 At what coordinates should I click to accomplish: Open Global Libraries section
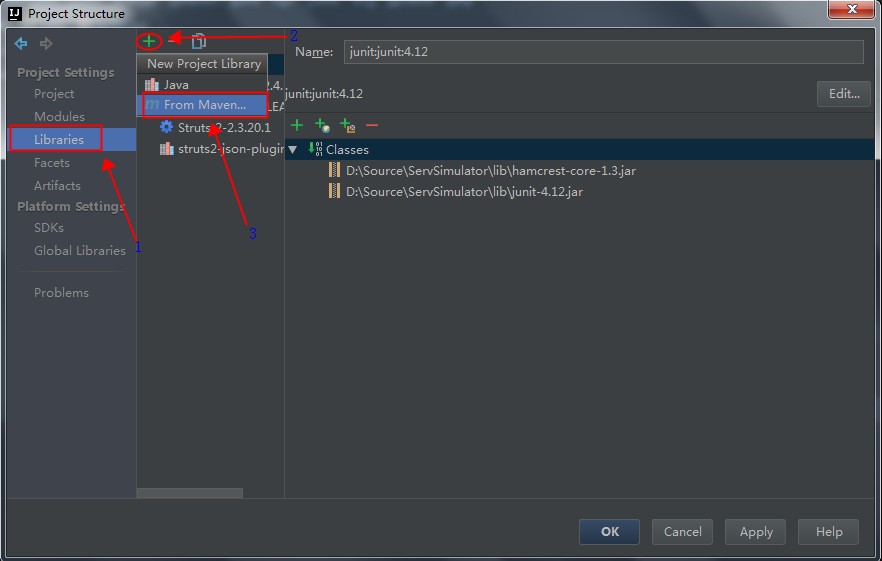(80, 250)
